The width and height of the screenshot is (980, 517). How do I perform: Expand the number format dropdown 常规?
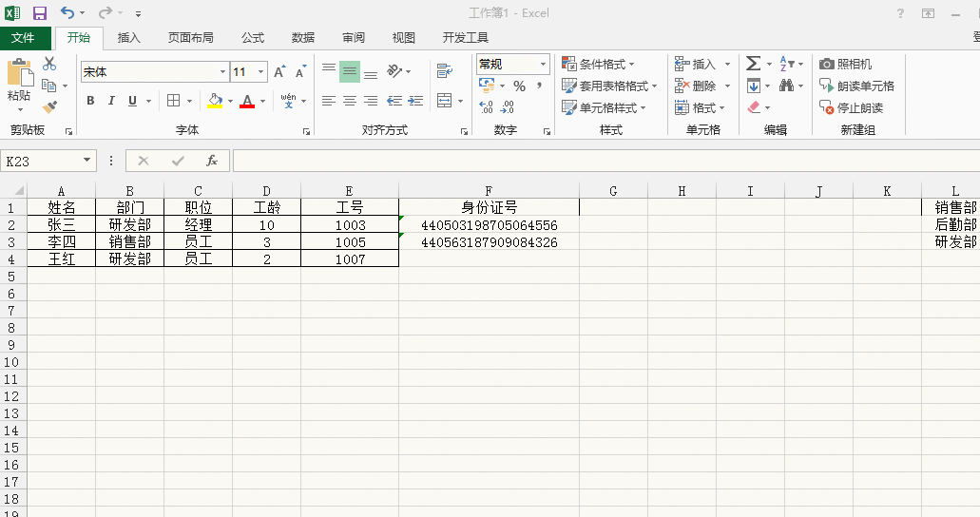pos(544,64)
